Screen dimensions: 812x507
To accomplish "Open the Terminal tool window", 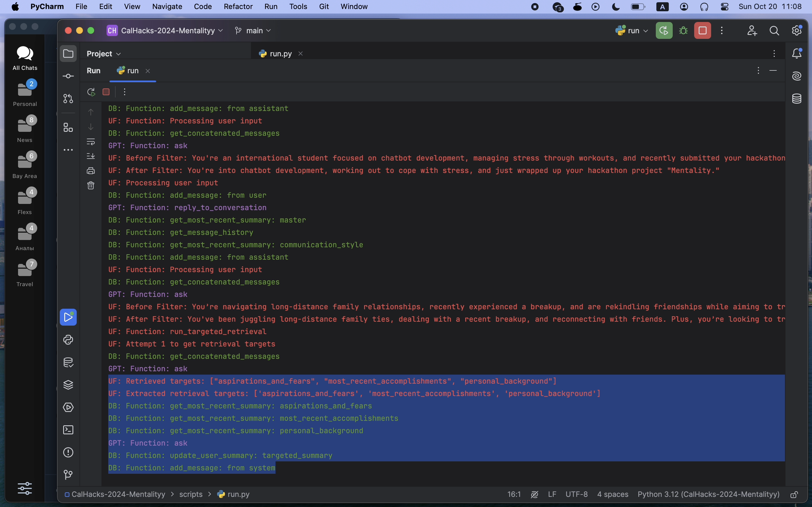I will [68, 430].
